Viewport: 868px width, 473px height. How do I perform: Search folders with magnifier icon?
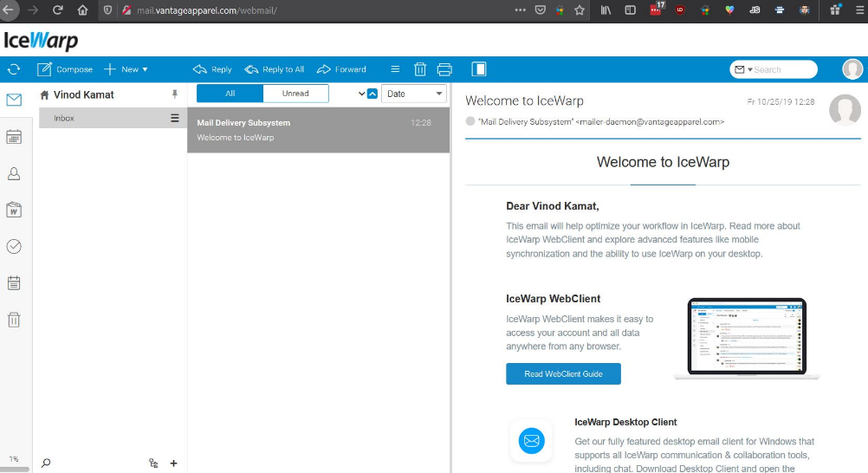pos(46,463)
